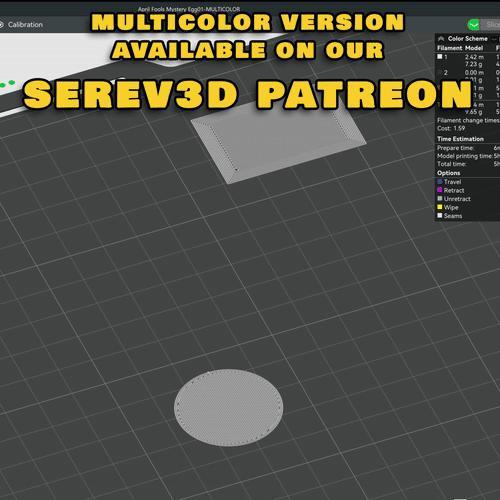Click the 7.23 g filament weight value
The height and width of the screenshot is (500, 500).
tap(473, 64)
